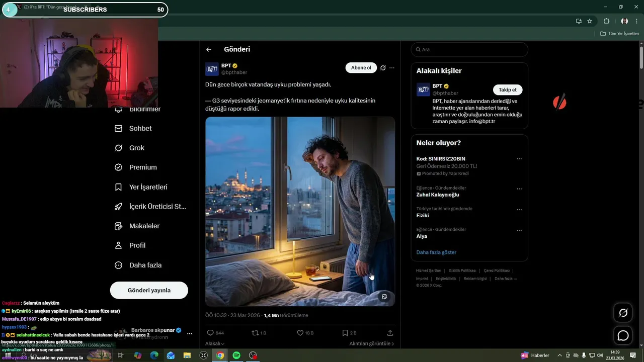Image resolution: width=644 pixels, height=362 pixels.
Task: Click the Gönderi yayınla button
Action: [x=149, y=290]
